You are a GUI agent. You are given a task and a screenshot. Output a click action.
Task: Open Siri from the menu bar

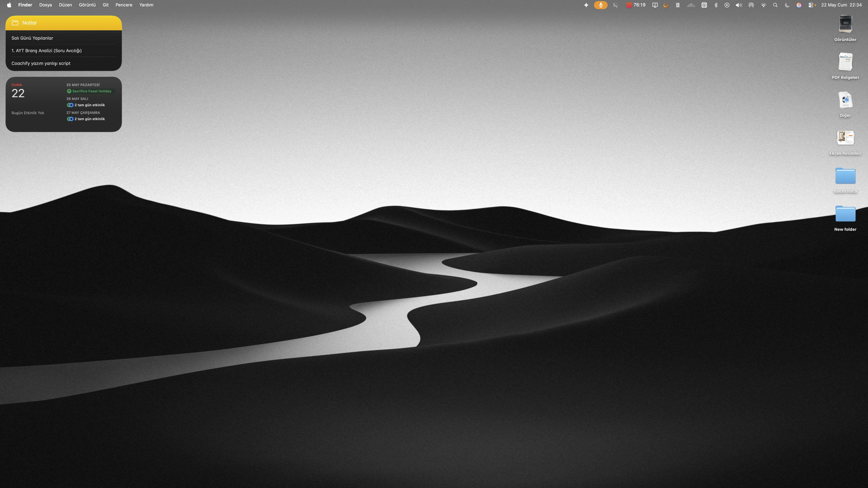[799, 5]
